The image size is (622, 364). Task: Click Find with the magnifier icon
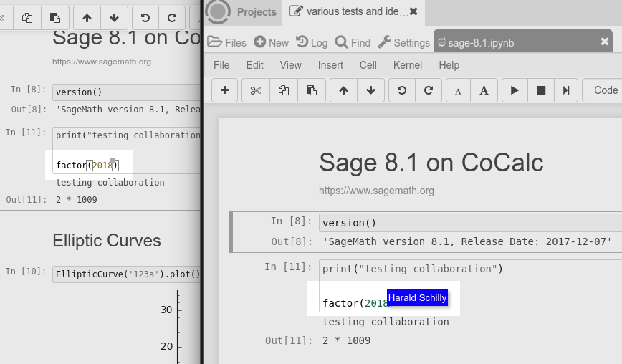click(353, 42)
